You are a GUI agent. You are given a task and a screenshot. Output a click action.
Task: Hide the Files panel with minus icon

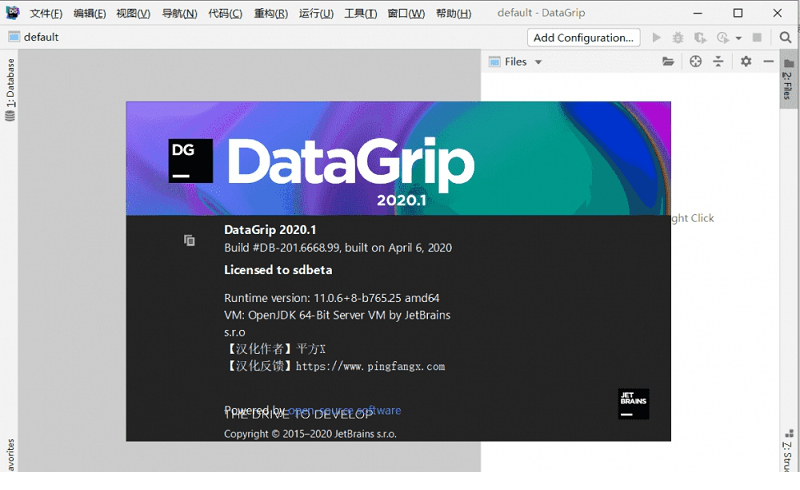pyautogui.click(x=768, y=62)
